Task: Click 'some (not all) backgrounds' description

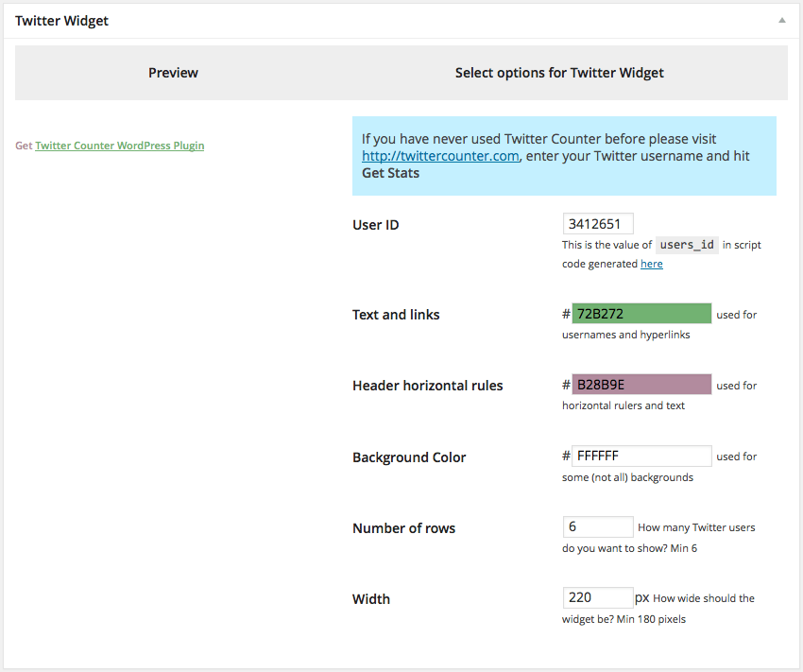Action: 627,477
